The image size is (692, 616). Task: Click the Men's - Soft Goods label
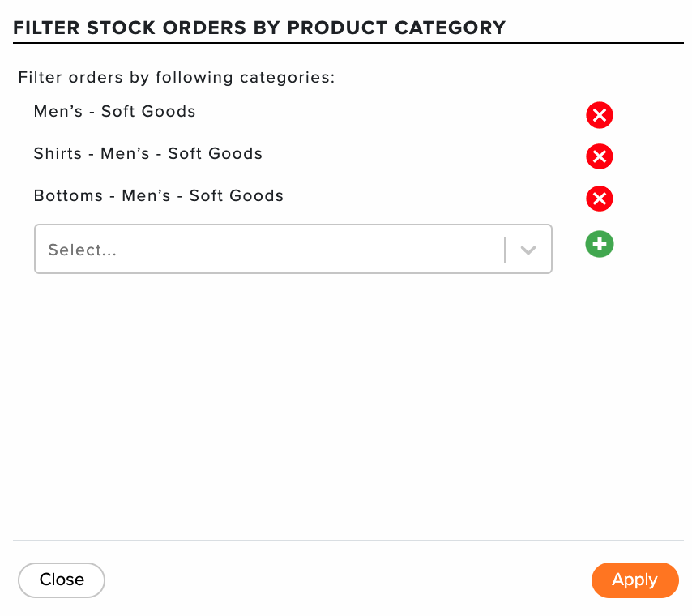point(115,111)
